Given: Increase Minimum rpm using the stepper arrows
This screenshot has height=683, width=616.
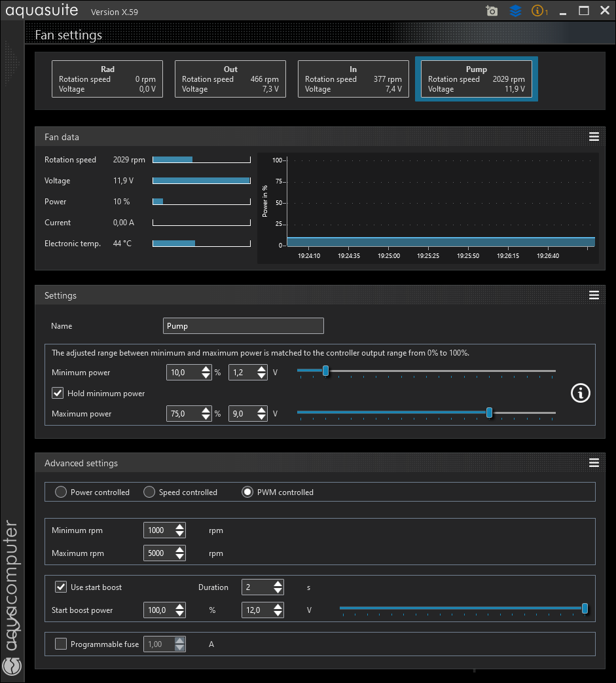Looking at the screenshot, I should (180, 527).
